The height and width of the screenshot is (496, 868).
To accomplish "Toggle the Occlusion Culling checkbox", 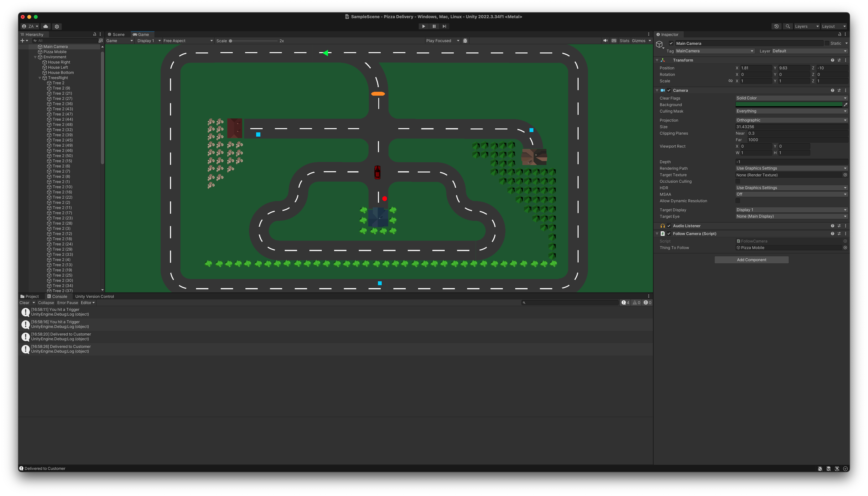I will point(738,182).
